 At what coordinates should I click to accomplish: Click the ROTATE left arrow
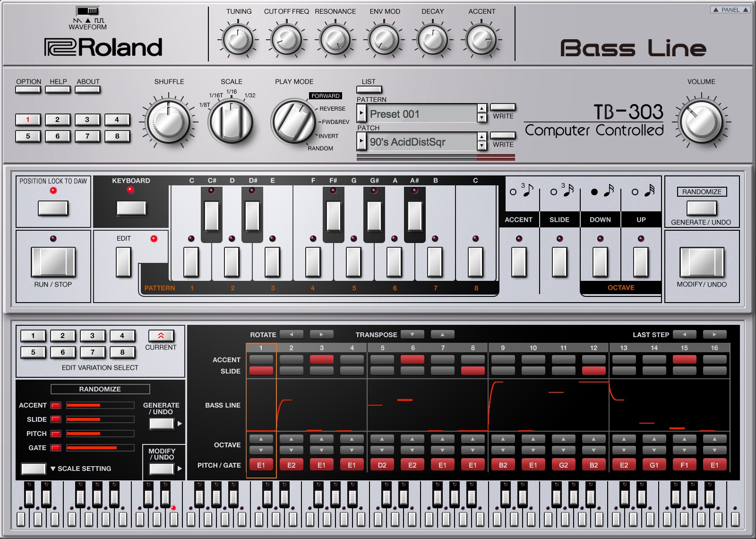pyautogui.click(x=292, y=334)
